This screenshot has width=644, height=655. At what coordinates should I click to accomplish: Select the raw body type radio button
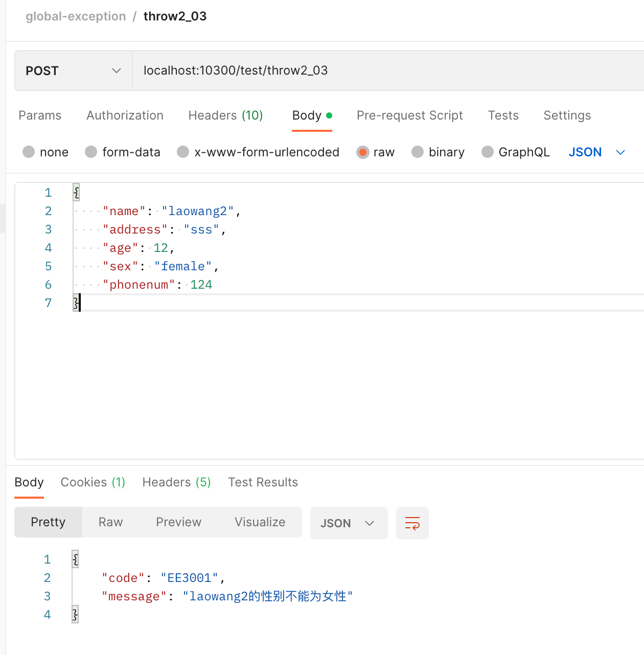(x=363, y=152)
